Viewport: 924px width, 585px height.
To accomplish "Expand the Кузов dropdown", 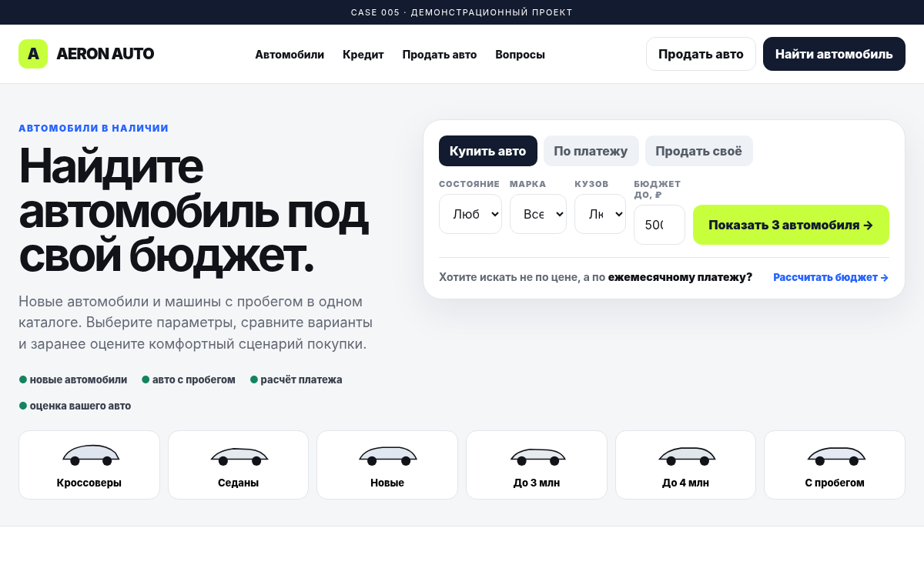I will coord(600,214).
